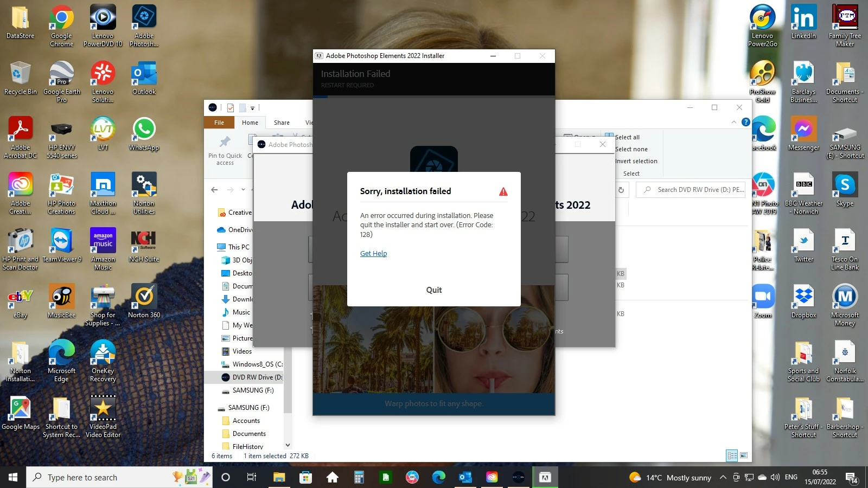Go back in File Explorer navigation
The image size is (868, 488).
(214, 190)
